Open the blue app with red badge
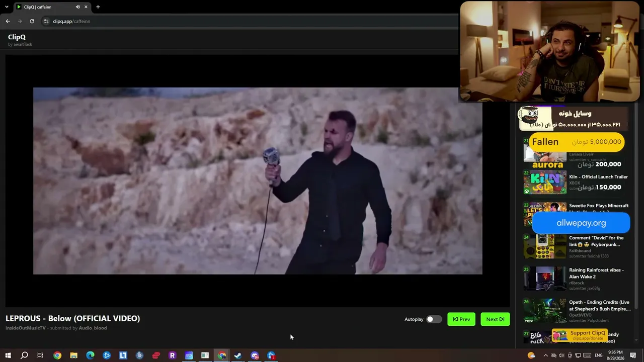This screenshot has width=644, height=362. click(x=271, y=355)
